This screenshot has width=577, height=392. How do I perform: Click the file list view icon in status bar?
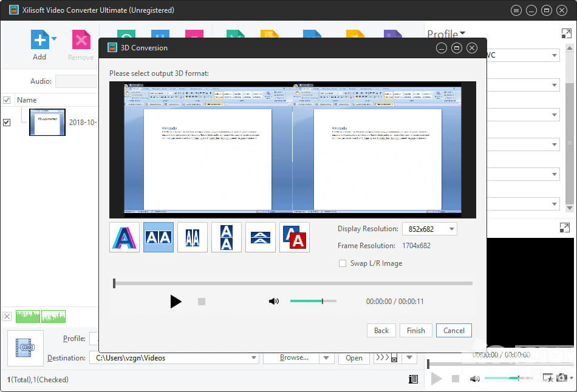(x=413, y=379)
